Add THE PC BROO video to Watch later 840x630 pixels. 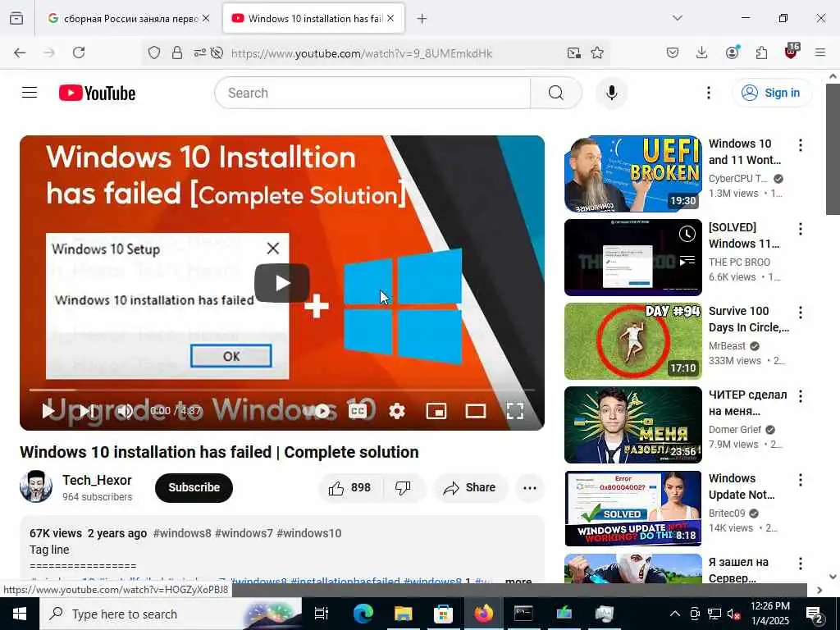pyautogui.click(x=687, y=234)
